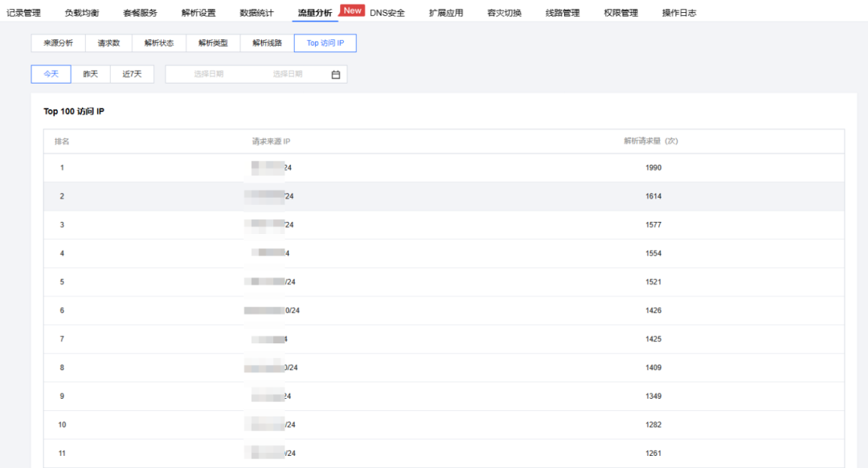The width and height of the screenshot is (868, 468).
Task: Click the source IP in rank 8 row
Action: (272, 367)
